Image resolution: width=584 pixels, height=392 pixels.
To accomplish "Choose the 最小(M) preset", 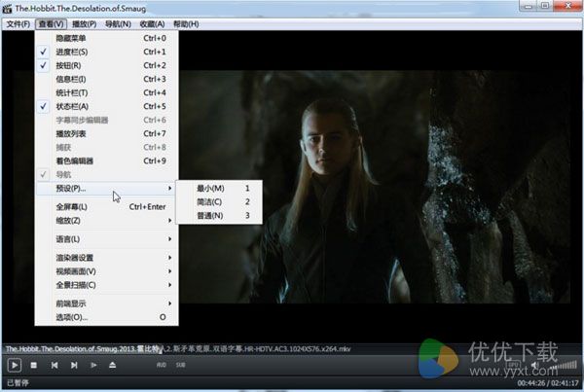I will pos(219,189).
